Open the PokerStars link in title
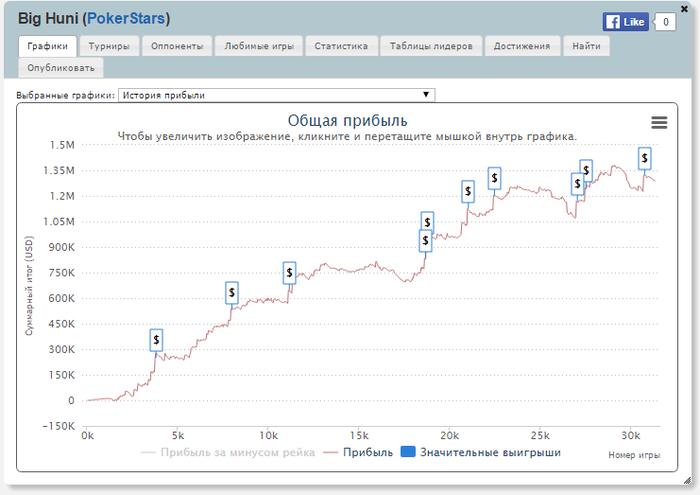 (x=126, y=18)
